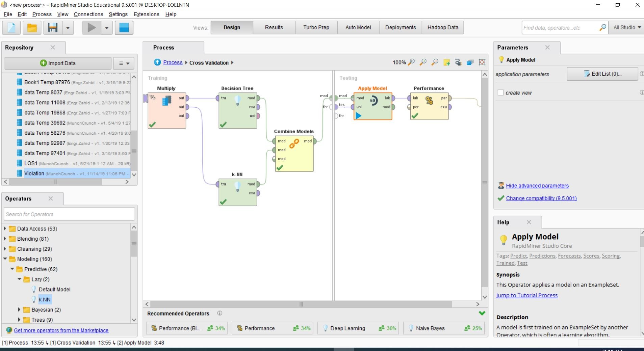
Task: Click the process canvas horizontal scrollbar
Action: pyautogui.click(x=301, y=304)
